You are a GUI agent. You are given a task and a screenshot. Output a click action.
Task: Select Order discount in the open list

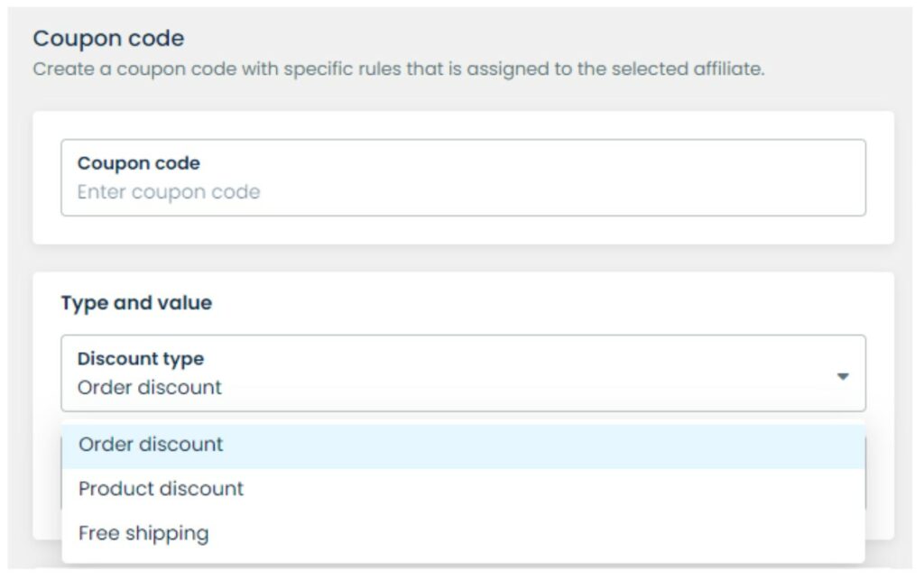[151, 445]
